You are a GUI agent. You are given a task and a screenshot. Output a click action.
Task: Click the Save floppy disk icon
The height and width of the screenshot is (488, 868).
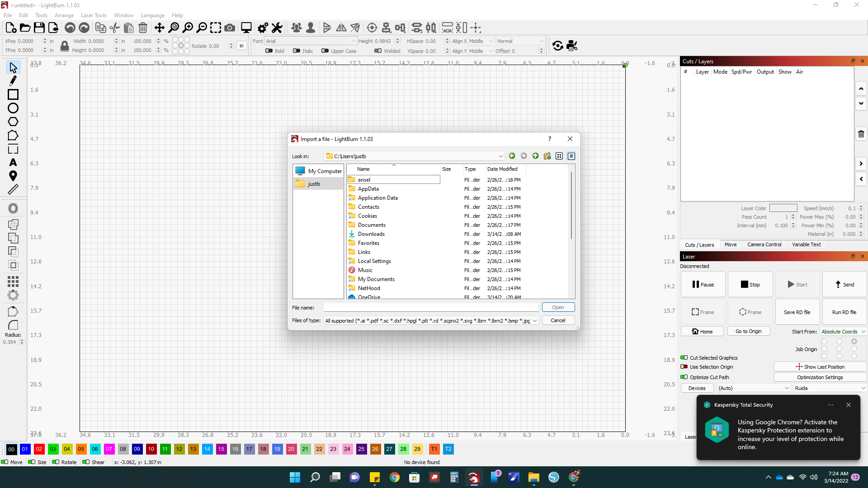click(39, 28)
